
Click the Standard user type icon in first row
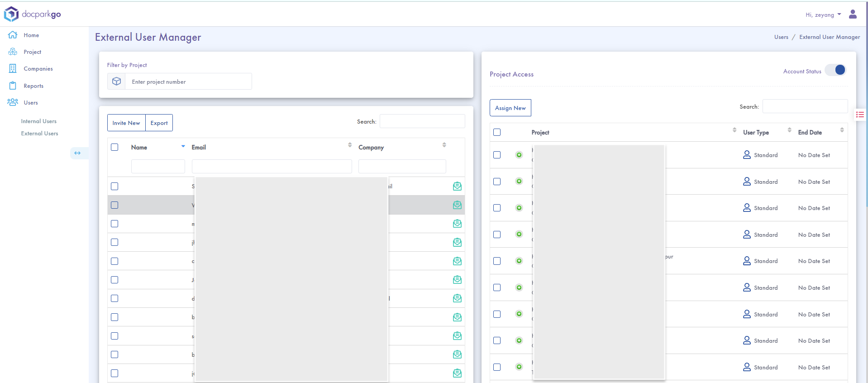(747, 155)
